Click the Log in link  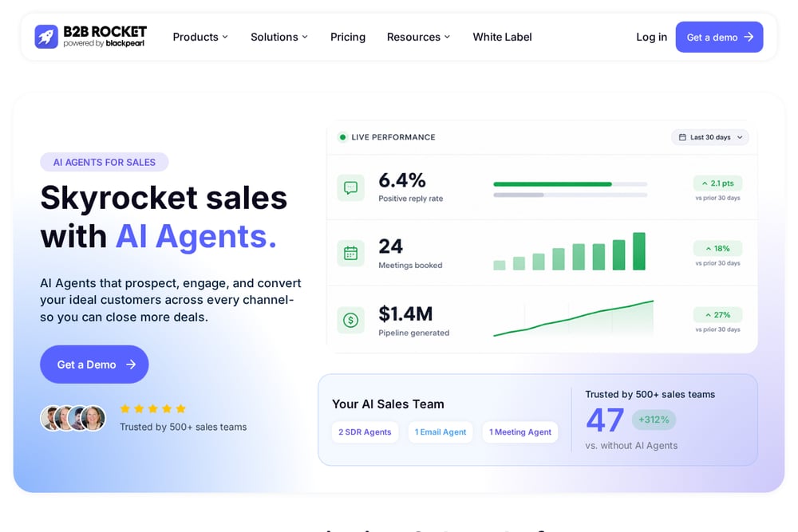(651, 37)
